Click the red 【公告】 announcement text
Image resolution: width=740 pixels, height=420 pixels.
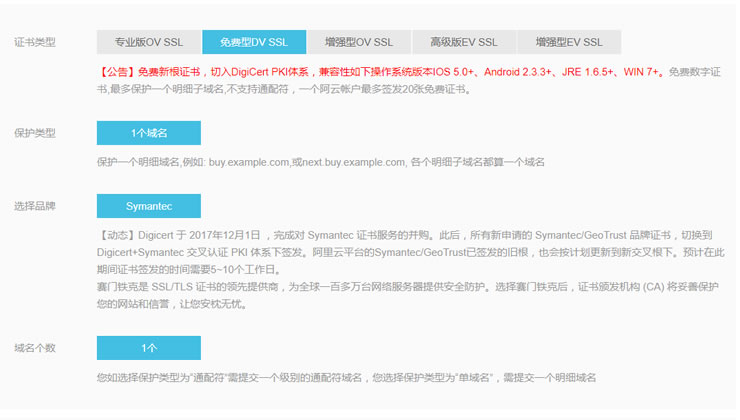380,72
